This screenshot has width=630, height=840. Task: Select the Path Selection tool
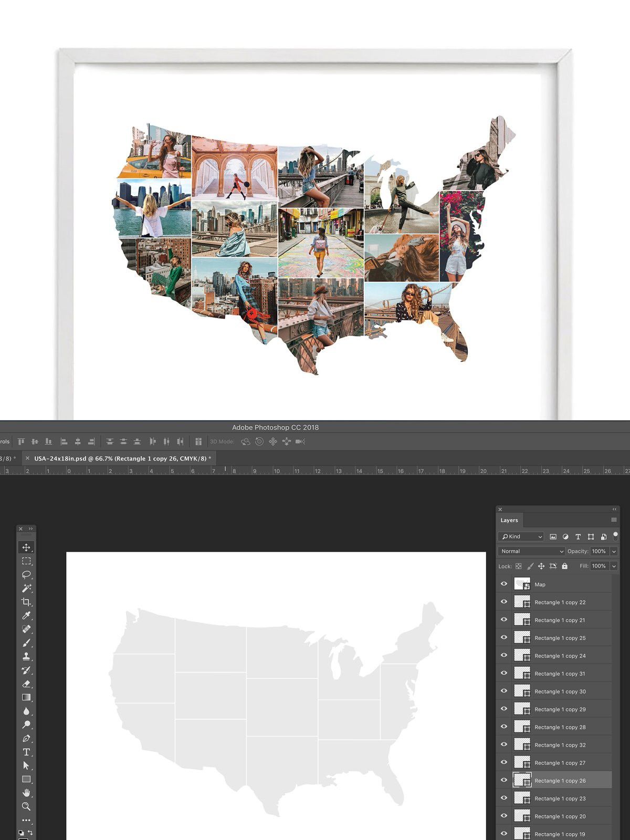point(26,765)
